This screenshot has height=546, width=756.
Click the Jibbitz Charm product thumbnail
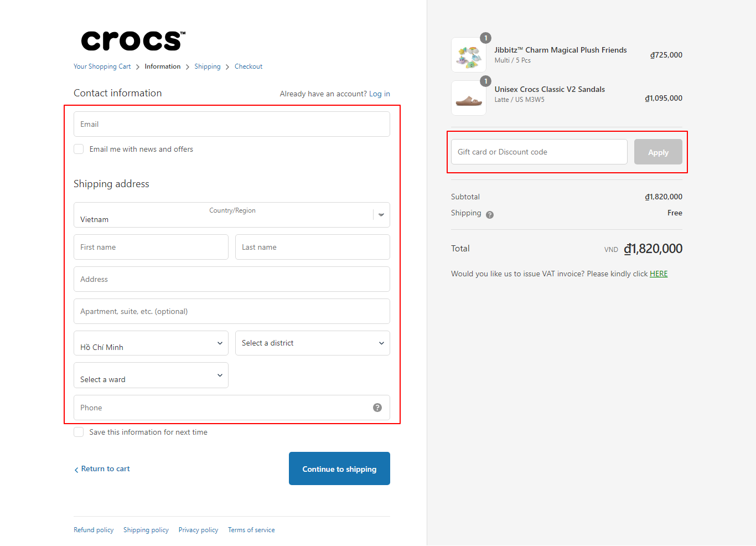click(x=469, y=55)
